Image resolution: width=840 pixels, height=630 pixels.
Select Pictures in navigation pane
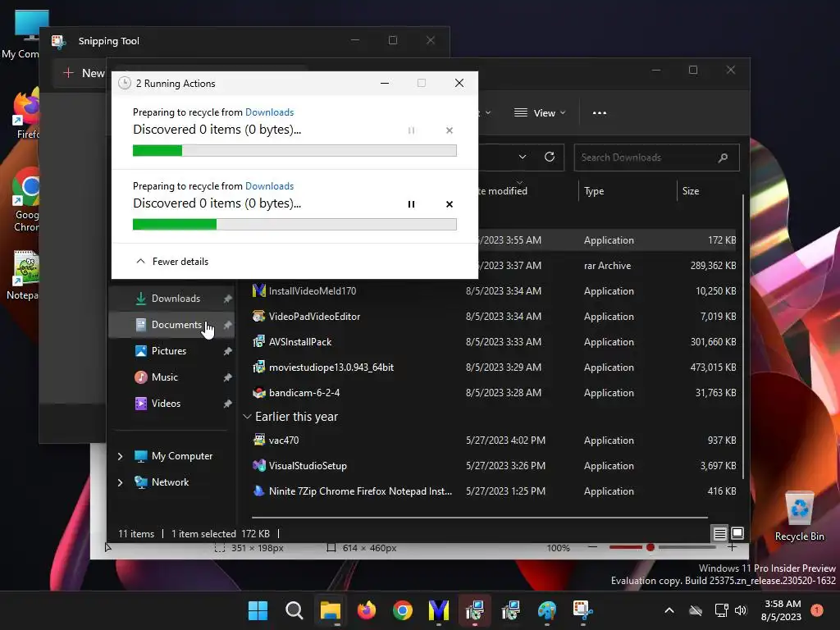tap(171, 351)
